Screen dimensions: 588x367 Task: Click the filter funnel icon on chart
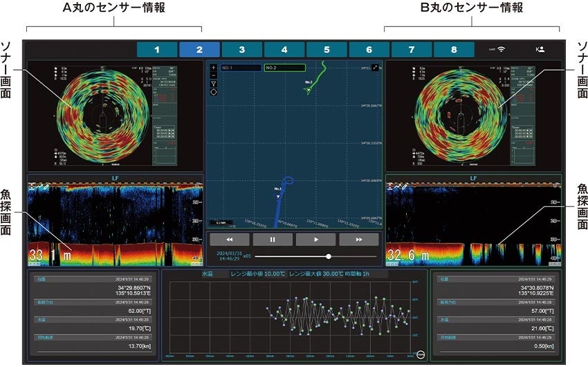point(214,83)
